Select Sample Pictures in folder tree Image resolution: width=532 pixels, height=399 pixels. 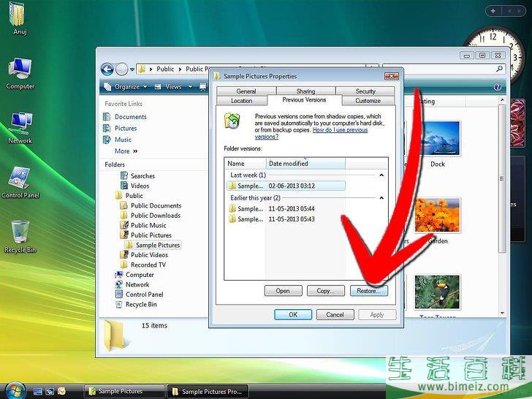(x=153, y=245)
